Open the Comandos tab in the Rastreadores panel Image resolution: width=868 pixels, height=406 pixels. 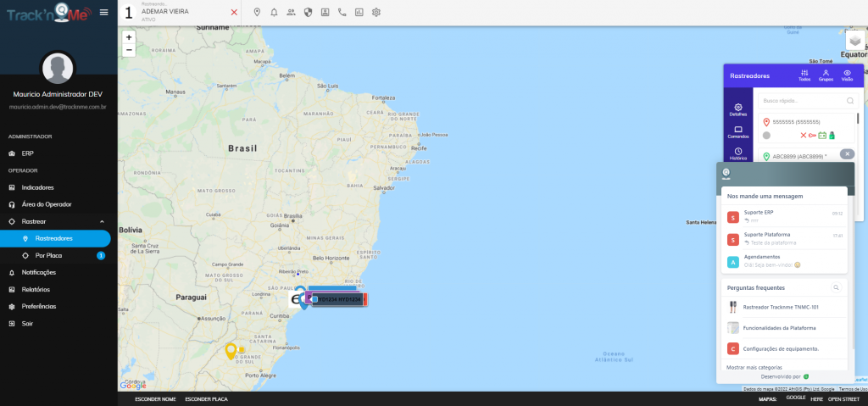pyautogui.click(x=738, y=132)
